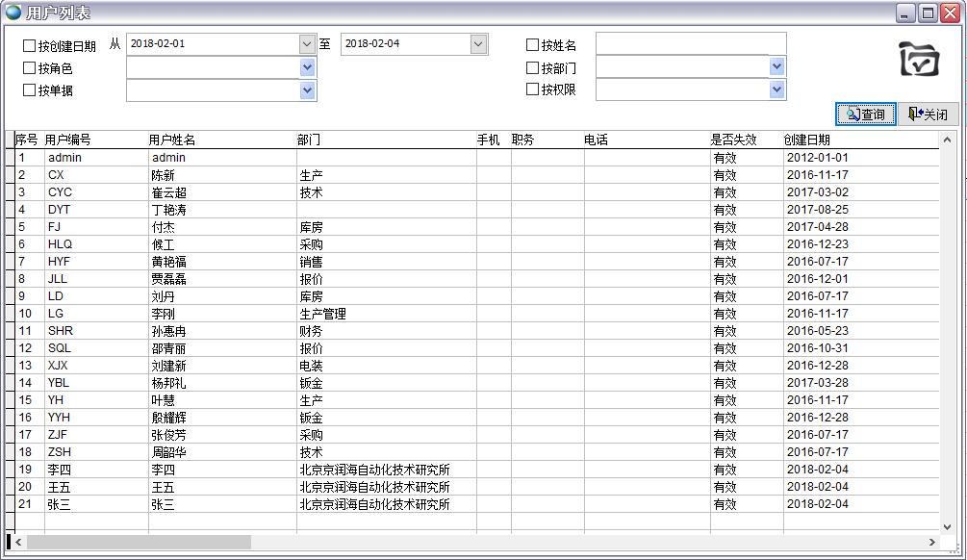Toggle the 按权限 checkbox
The image size is (967, 560).
pos(532,89)
